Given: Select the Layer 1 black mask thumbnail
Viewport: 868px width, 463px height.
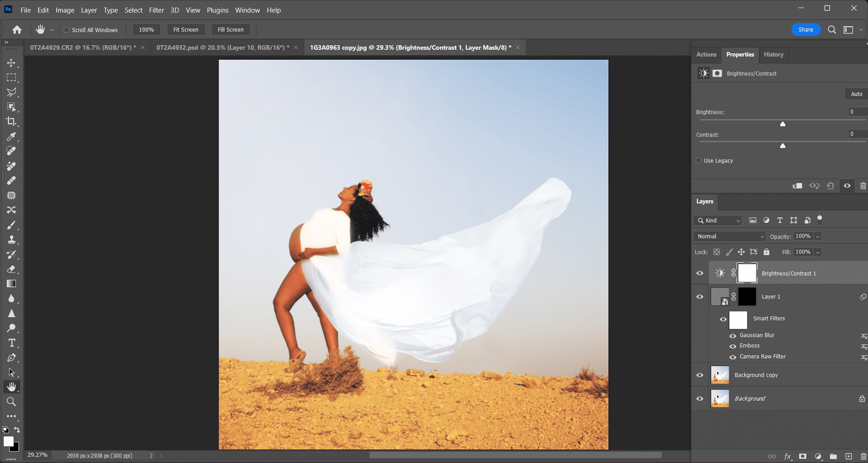Looking at the screenshot, I should (x=747, y=297).
